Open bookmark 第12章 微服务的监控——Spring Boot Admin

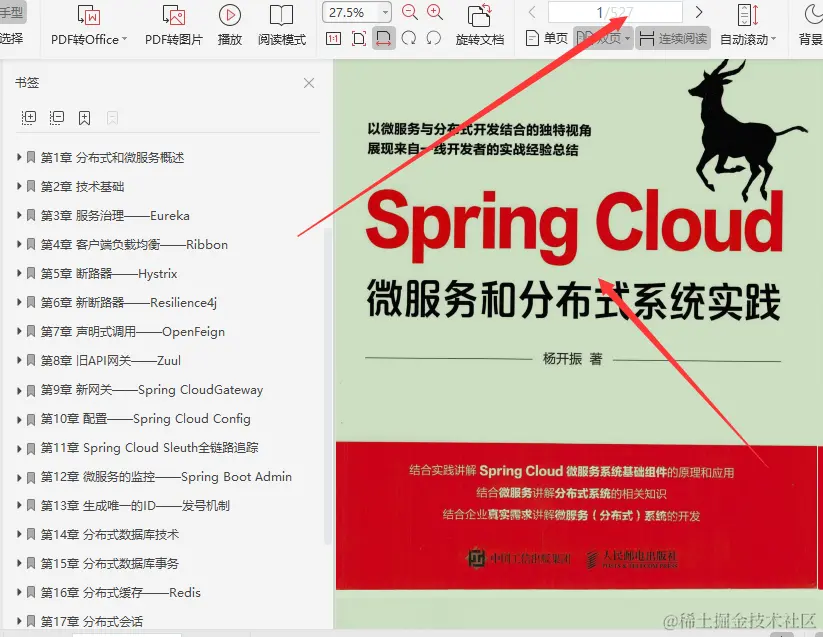(166, 476)
